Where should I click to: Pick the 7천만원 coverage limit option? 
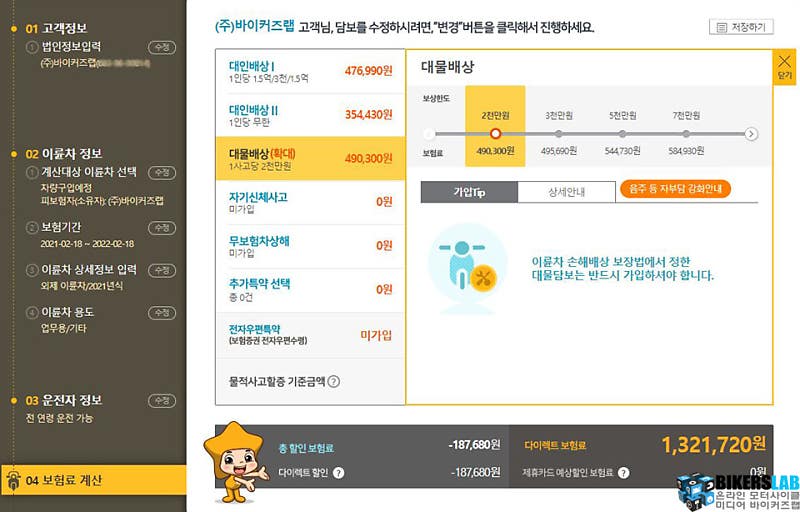(x=686, y=133)
